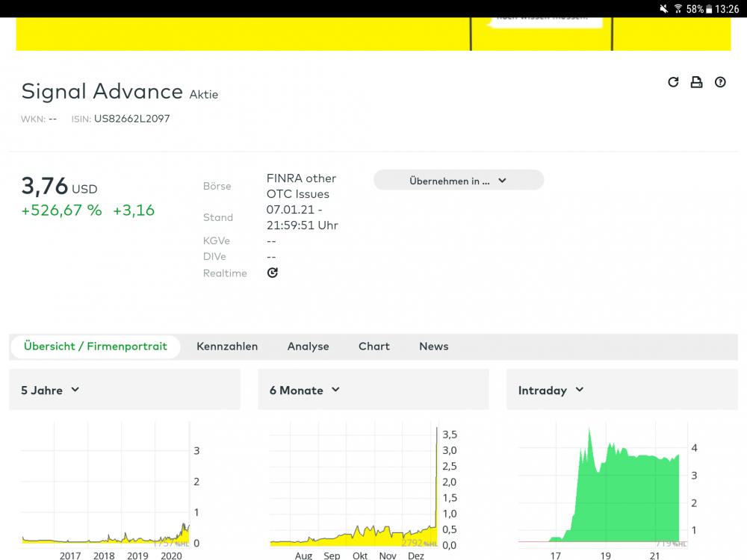
Task: Click the clock time 13:26
Action: click(727, 9)
